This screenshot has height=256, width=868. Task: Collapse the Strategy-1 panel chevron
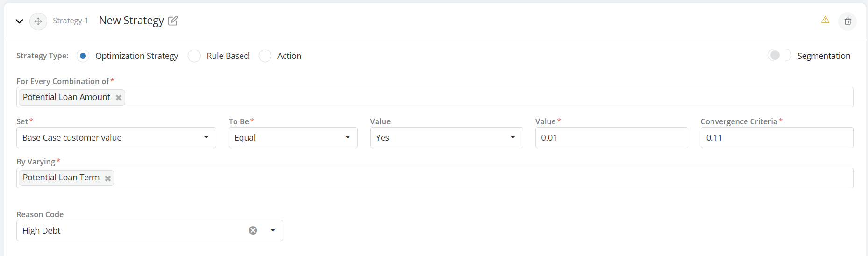click(19, 21)
